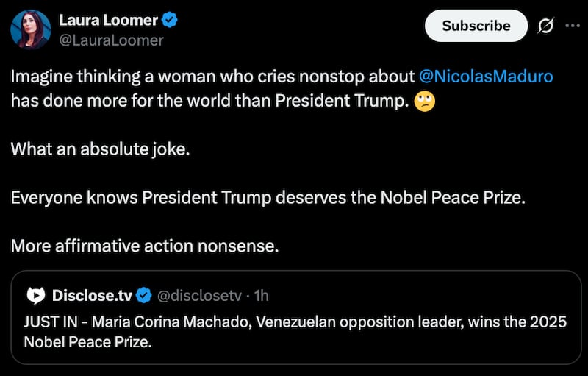588x376 pixels.
Task: Open the @LauraLoomer handle link
Action: (110, 40)
